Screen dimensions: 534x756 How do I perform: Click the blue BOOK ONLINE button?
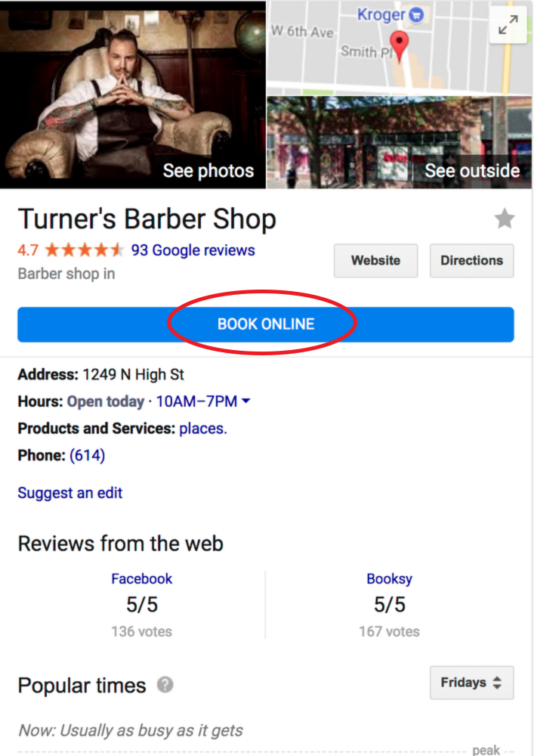point(266,324)
